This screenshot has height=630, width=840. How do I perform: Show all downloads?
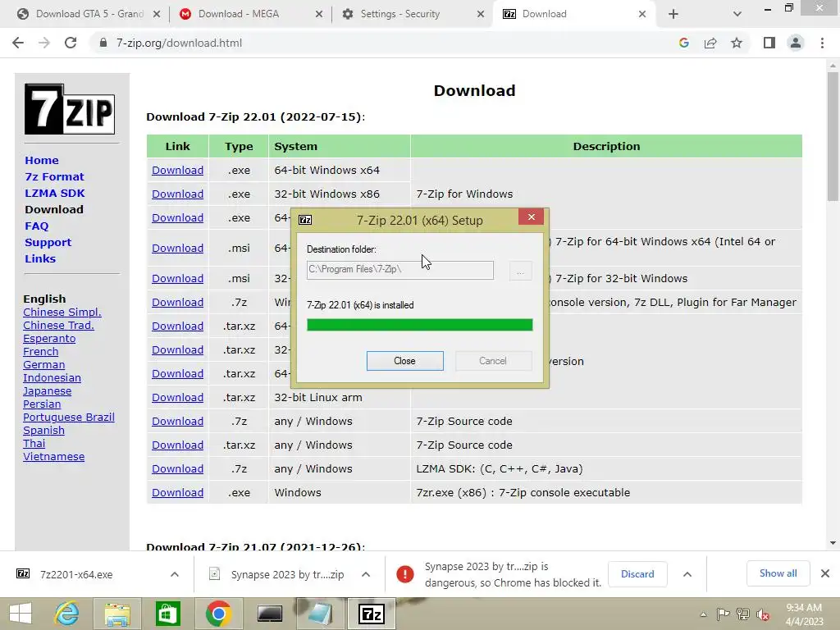(778, 573)
